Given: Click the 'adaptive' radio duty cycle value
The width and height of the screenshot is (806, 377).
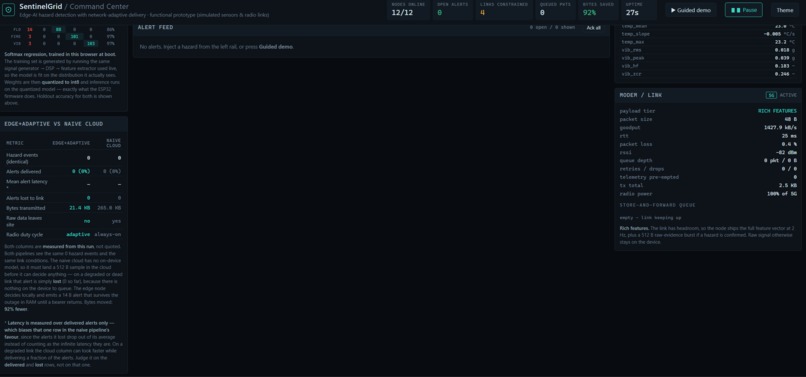Looking at the screenshot, I should pyautogui.click(x=78, y=235).
